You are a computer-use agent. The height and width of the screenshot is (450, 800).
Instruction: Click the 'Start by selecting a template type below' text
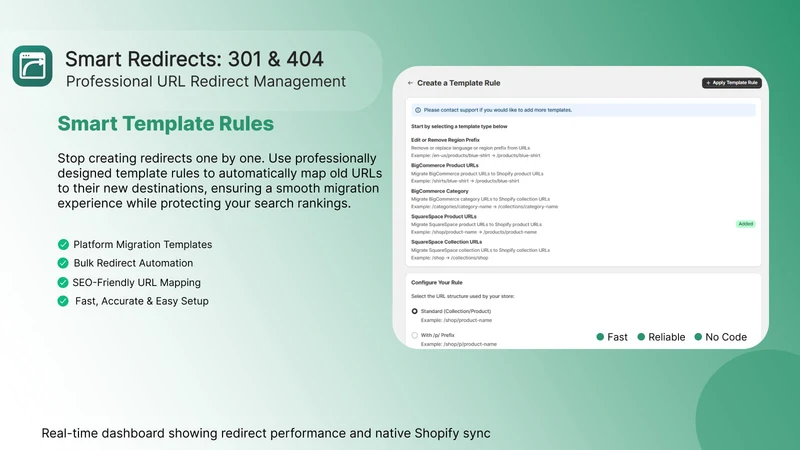459,126
